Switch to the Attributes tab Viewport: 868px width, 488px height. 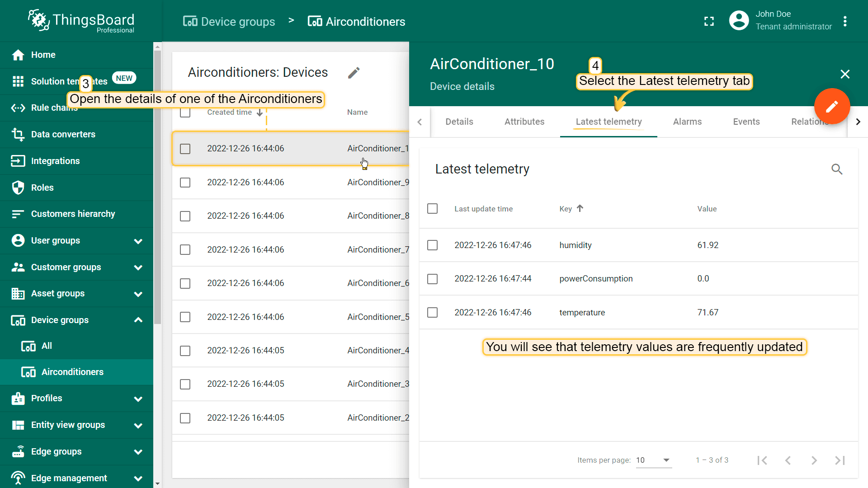pyautogui.click(x=524, y=122)
